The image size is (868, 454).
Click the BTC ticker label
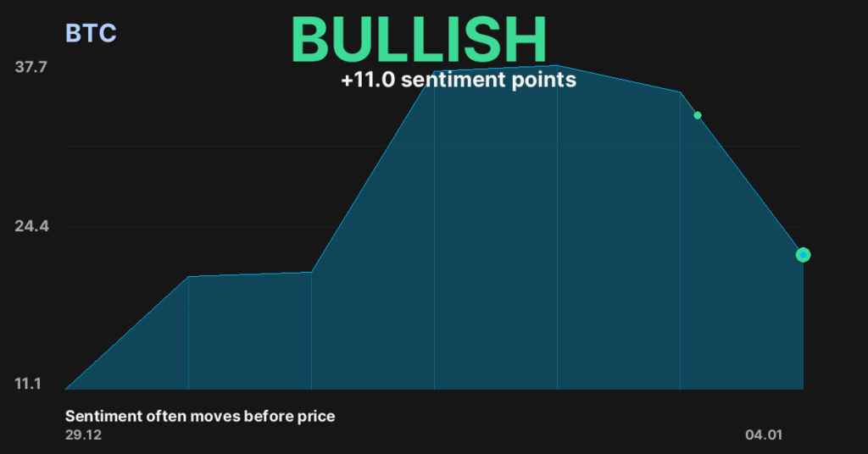[x=91, y=34]
